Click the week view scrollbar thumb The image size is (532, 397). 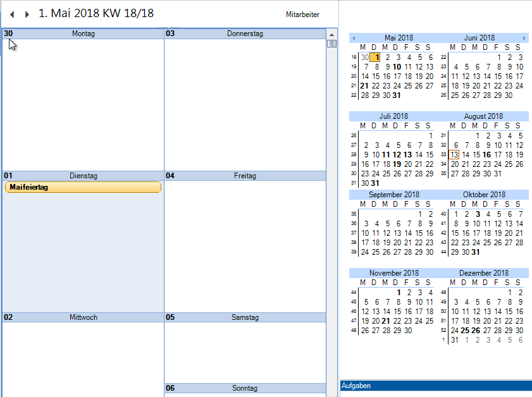tap(331, 44)
